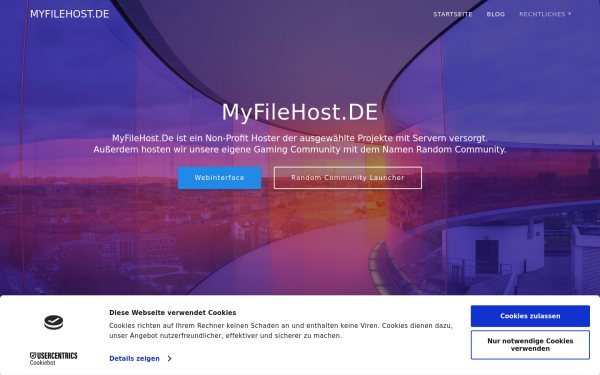Expand the Rechtliches dropdown menu
This screenshot has height=375, width=600.
pyautogui.click(x=545, y=14)
